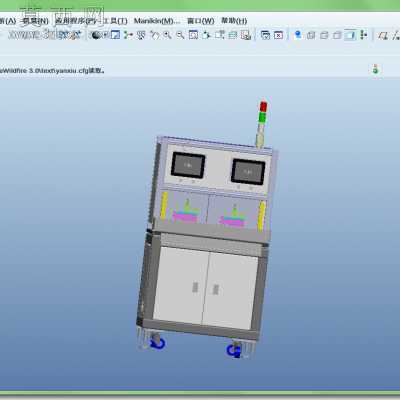Click the Zoom In magnifier icon
The image size is (400, 400).
pyautogui.click(x=167, y=35)
